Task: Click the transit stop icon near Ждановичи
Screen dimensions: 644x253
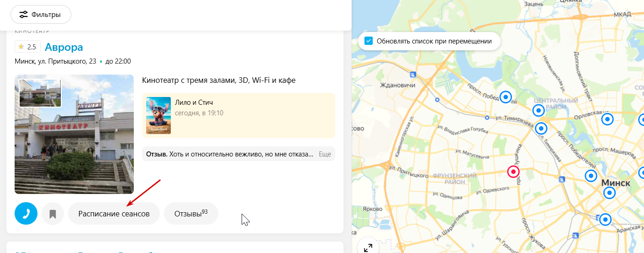Action: click(413, 75)
